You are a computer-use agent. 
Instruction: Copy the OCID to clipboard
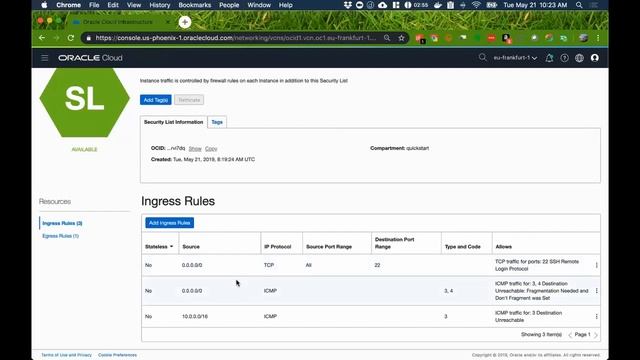[x=211, y=149]
